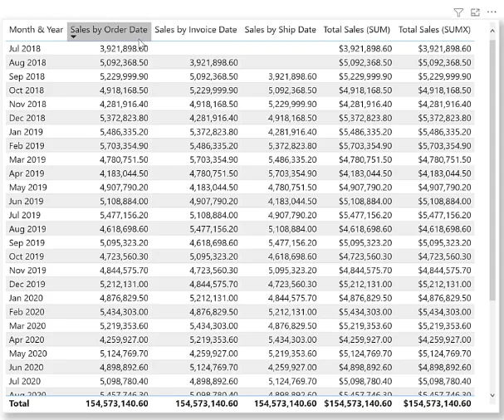The height and width of the screenshot is (420, 504).
Task: Select the Mar 2020 row label
Action: [27, 326]
